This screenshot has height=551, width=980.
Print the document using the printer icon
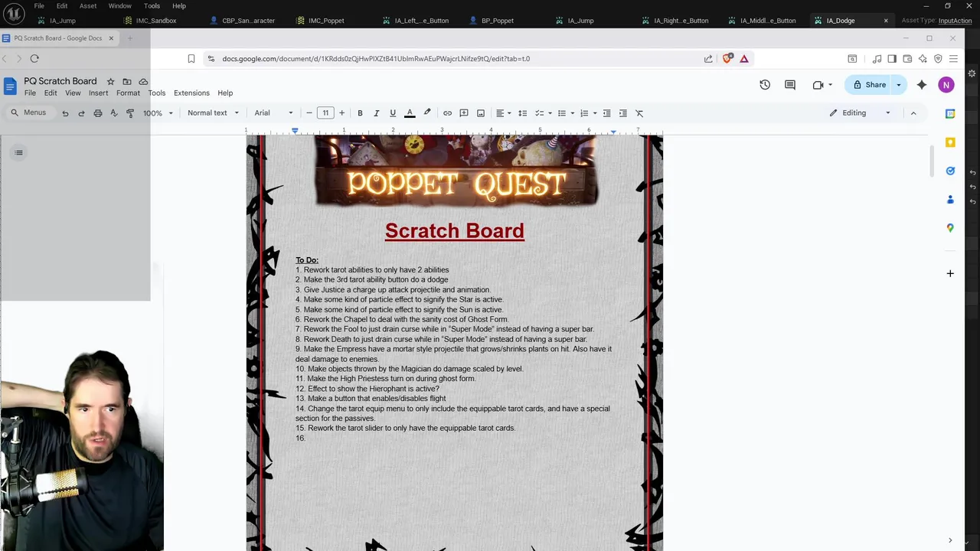tap(97, 113)
